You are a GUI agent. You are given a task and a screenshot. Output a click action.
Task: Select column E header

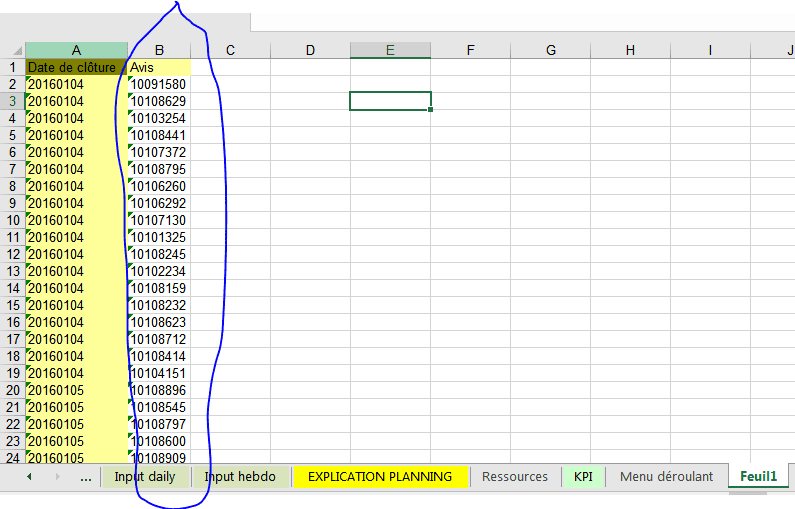(390, 50)
